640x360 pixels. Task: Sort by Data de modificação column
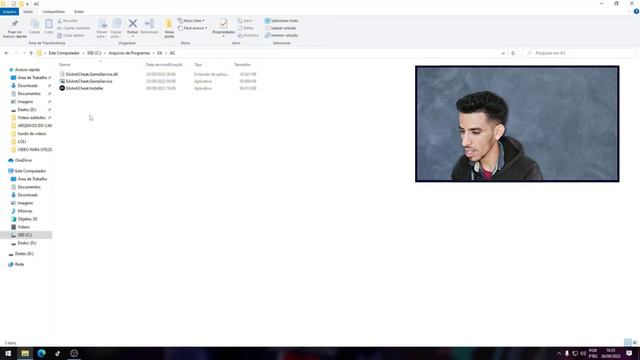(164, 64)
